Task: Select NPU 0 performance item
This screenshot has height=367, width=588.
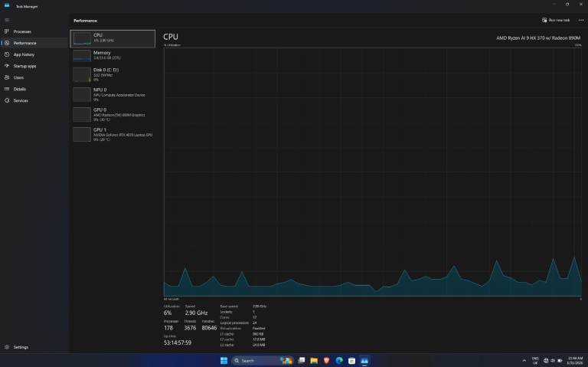Action: tap(113, 94)
